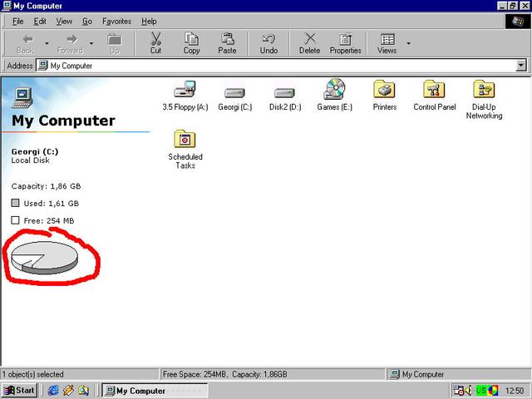Click the Free space white legend box
The image size is (532, 399).
click(x=15, y=220)
